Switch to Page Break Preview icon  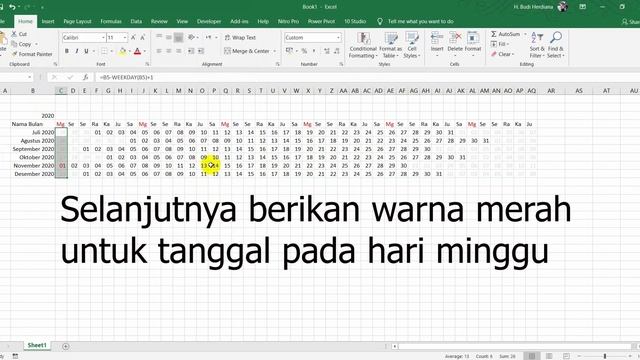pyautogui.click(x=566, y=356)
